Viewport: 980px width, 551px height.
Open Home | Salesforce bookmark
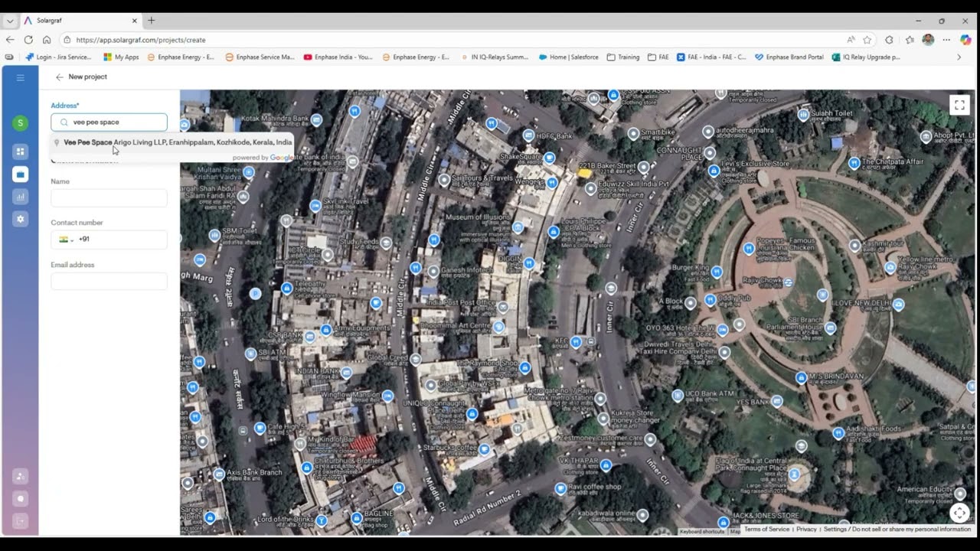pyautogui.click(x=569, y=57)
